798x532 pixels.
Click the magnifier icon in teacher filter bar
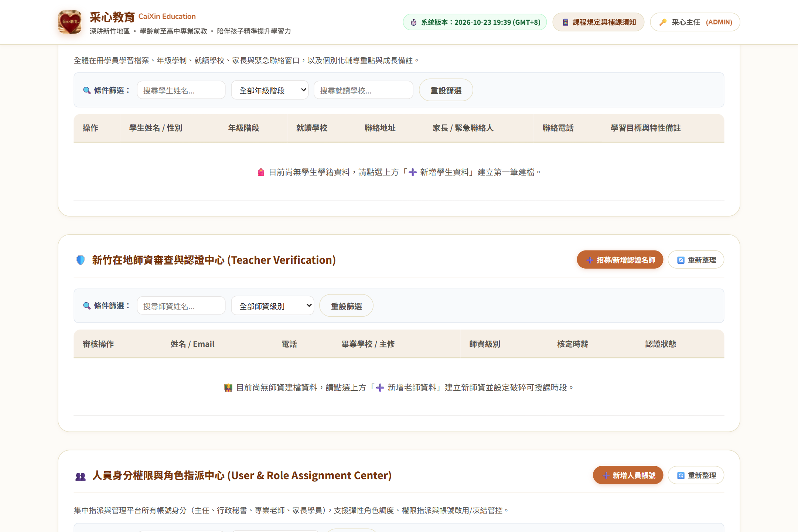[x=87, y=306]
